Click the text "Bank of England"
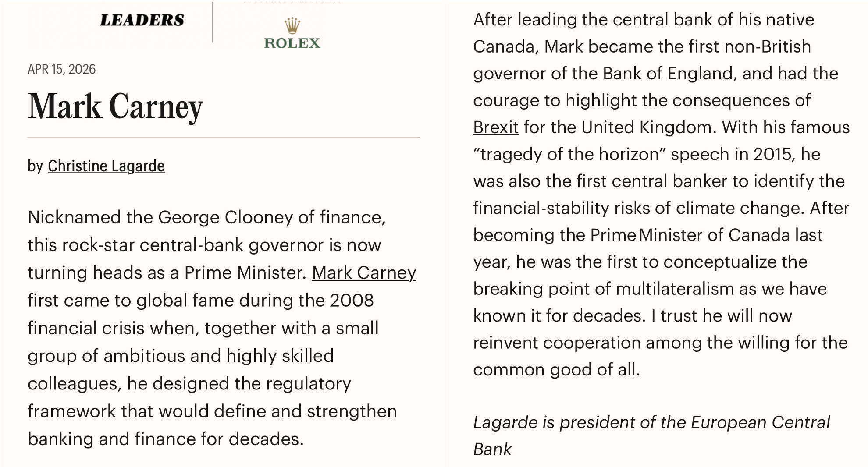868x467 pixels. (x=668, y=74)
